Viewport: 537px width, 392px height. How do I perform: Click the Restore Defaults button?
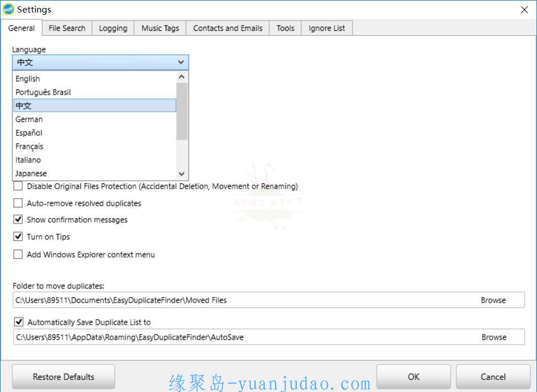[x=63, y=377]
